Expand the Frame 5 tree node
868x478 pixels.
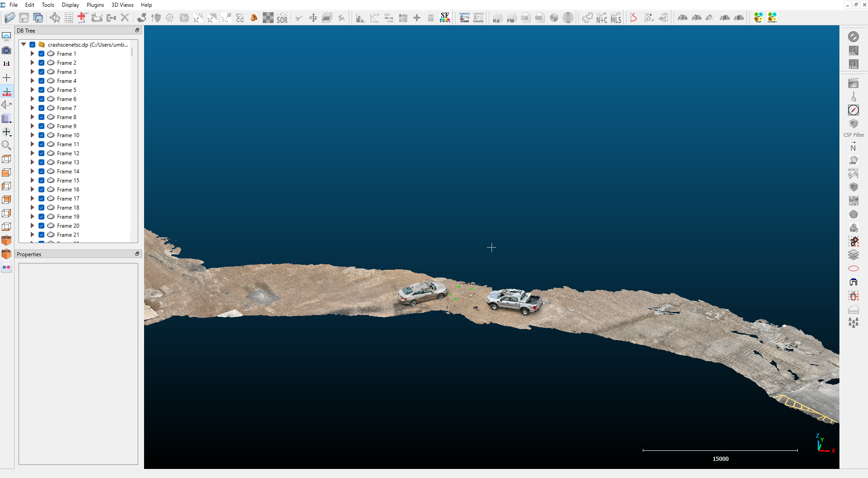point(32,90)
